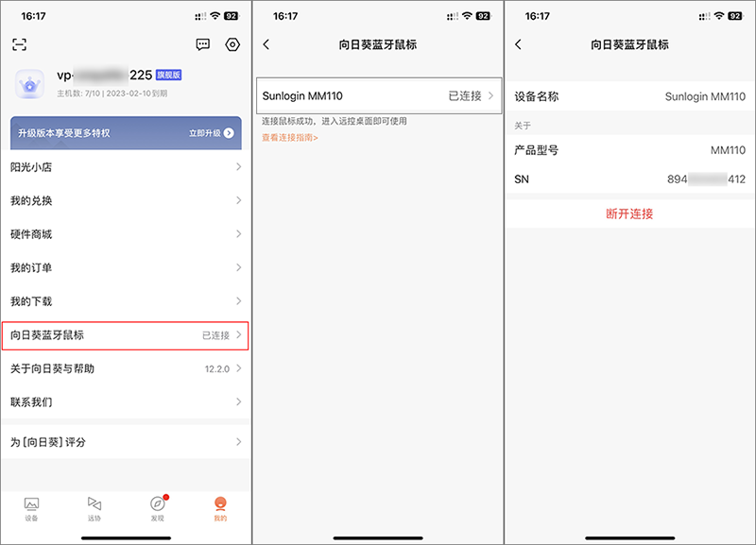The height and width of the screenshot is (545, 756).
Task: Switch to 远协 tab in bottom bar
Action: 94,509
